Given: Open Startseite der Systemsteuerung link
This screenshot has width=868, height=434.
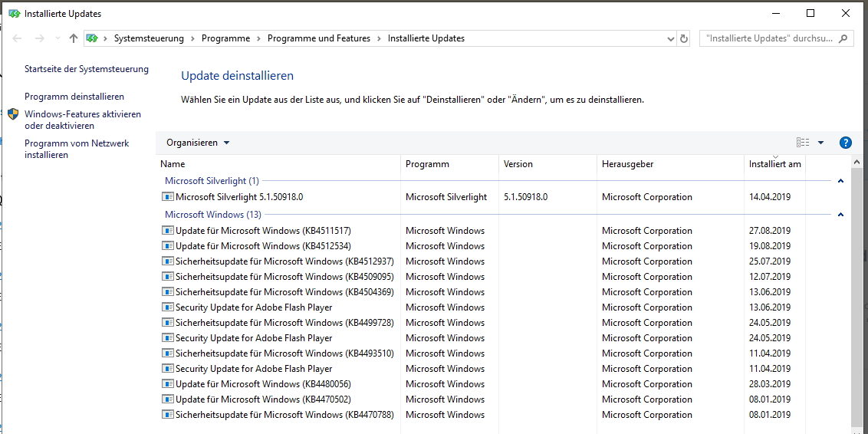Looking at the screenshot, I should (87, 69).
